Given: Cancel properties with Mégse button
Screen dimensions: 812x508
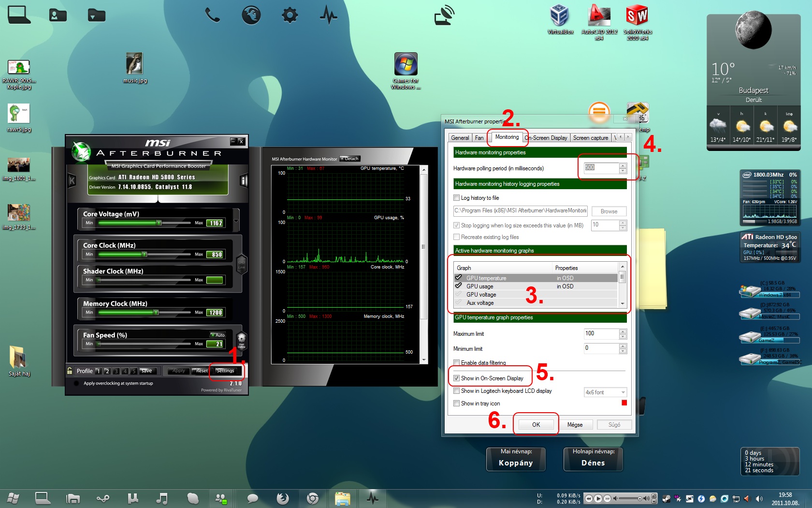Looking at the screenshot, I should [x=575, y=425].
